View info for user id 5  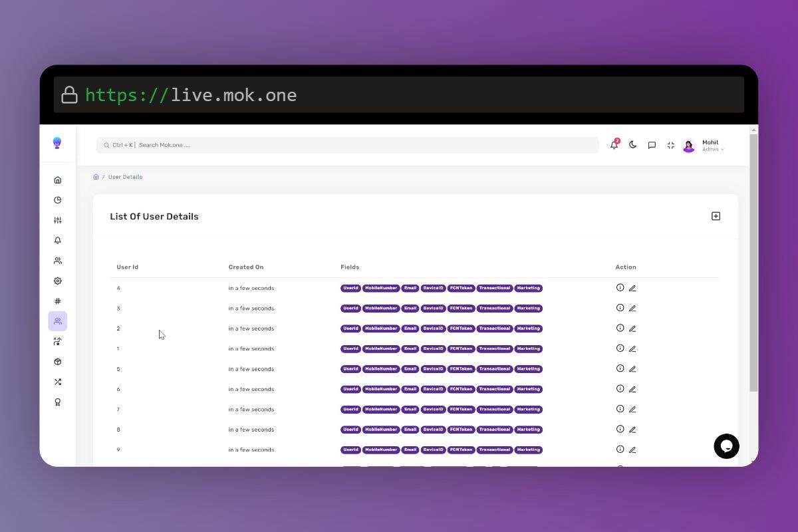pyautogui.click(x=620, y=368)
